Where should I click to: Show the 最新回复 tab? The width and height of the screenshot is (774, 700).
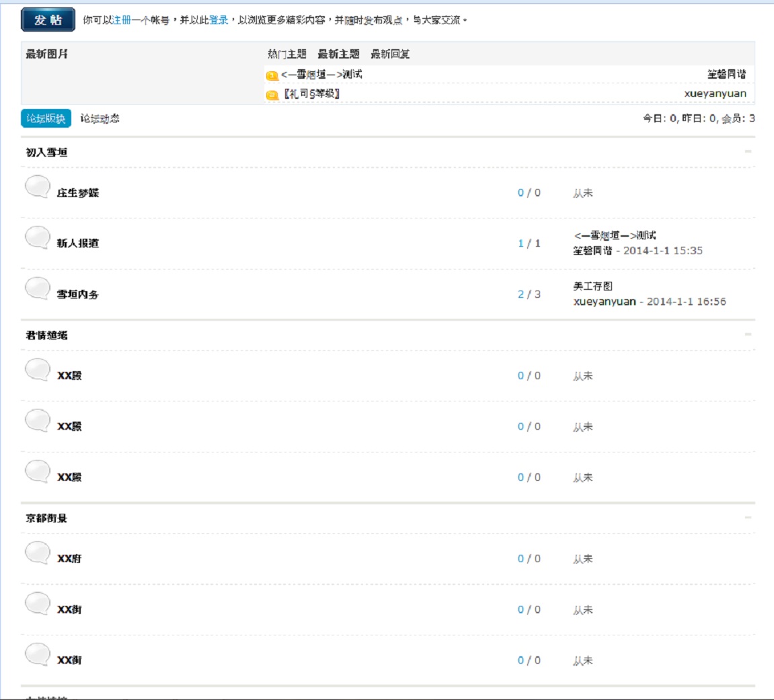[x=390, y=54]
